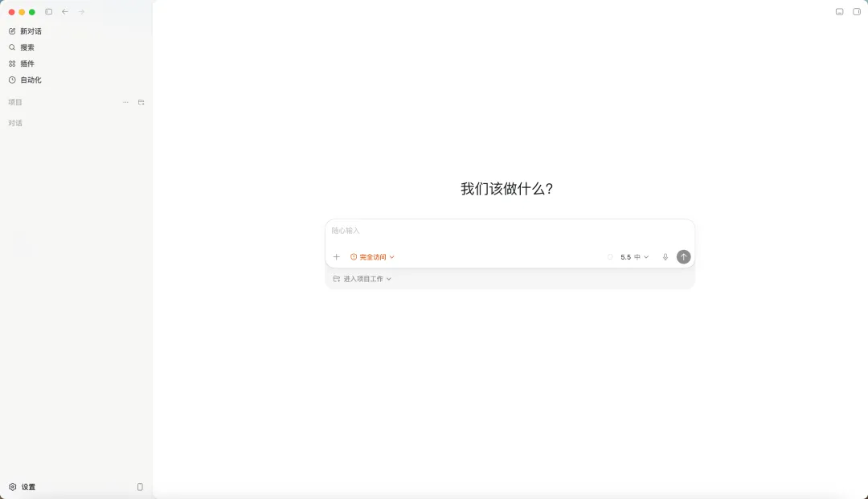The width and height of the screenshot is (868, 499).
Task: Send the message with up-arrow button
Action: click(x=684, y=257)
